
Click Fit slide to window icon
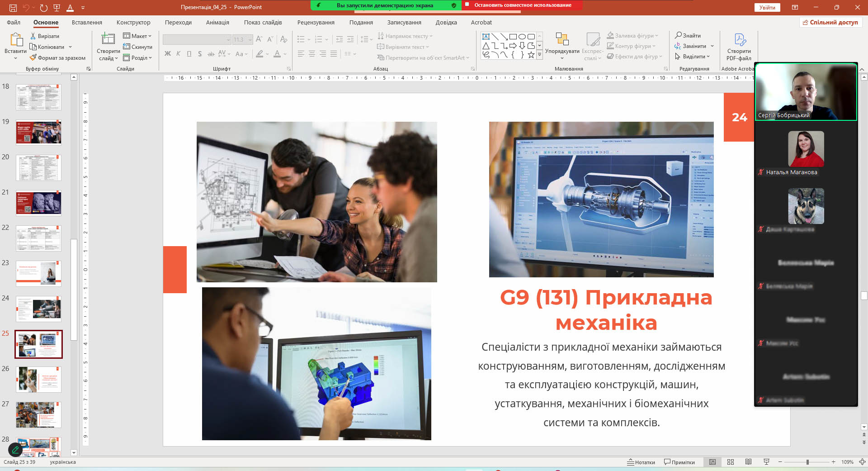pos(862,462)
